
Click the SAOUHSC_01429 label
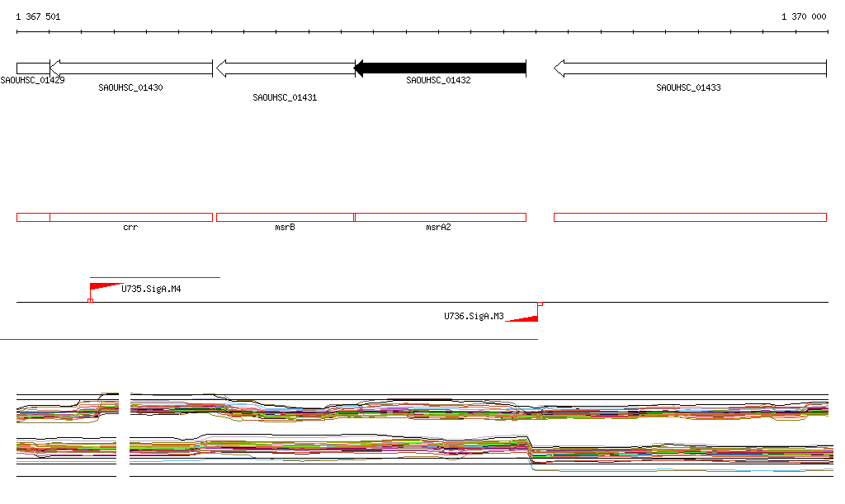pos(32,80)
